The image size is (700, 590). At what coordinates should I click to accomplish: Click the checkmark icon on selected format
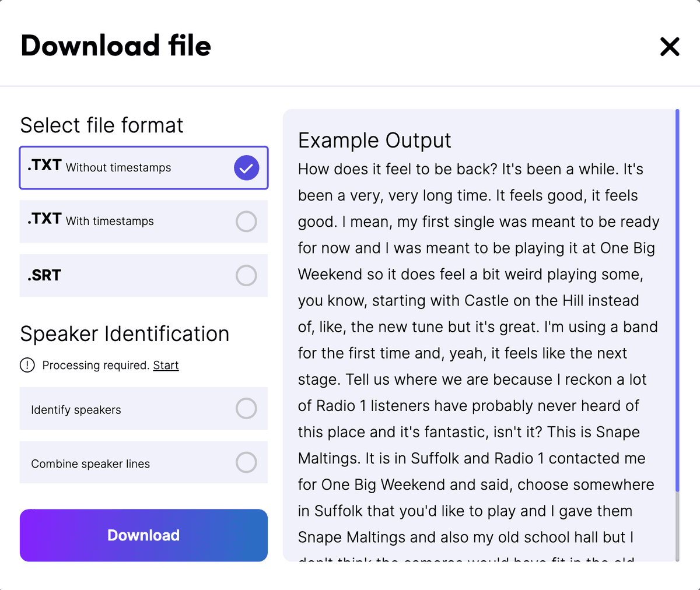246,168
